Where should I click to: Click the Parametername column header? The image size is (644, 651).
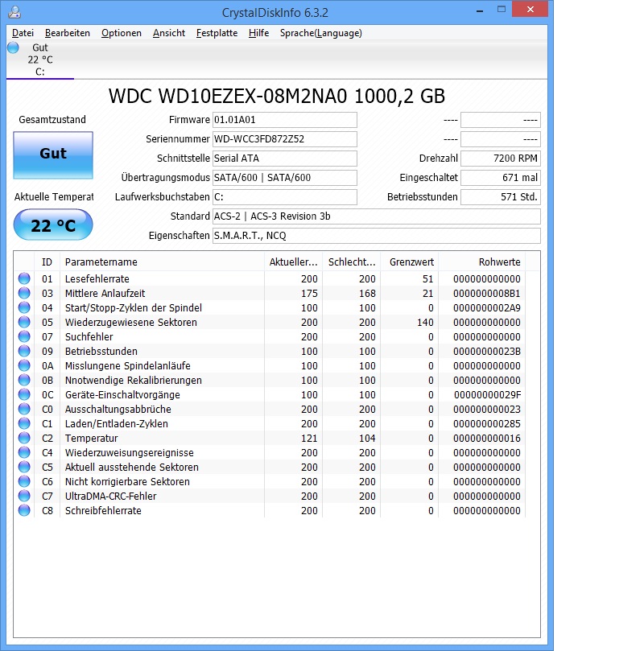pos(162,262)
